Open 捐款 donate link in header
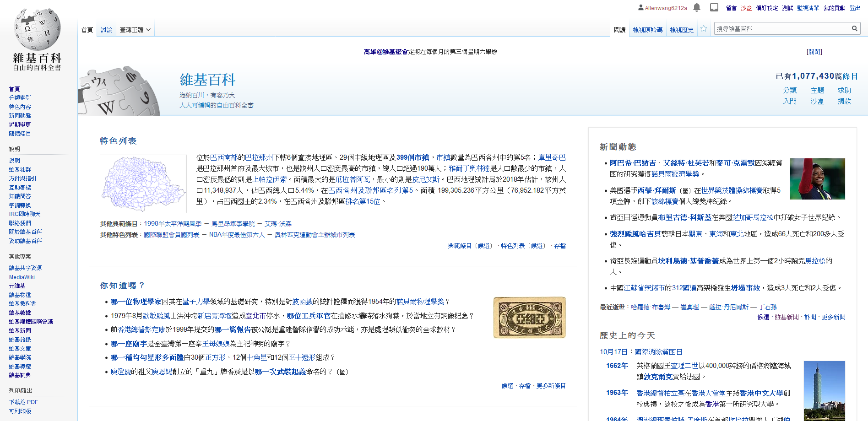Screen dimensions: 868x421 click(x=845, y=101)
